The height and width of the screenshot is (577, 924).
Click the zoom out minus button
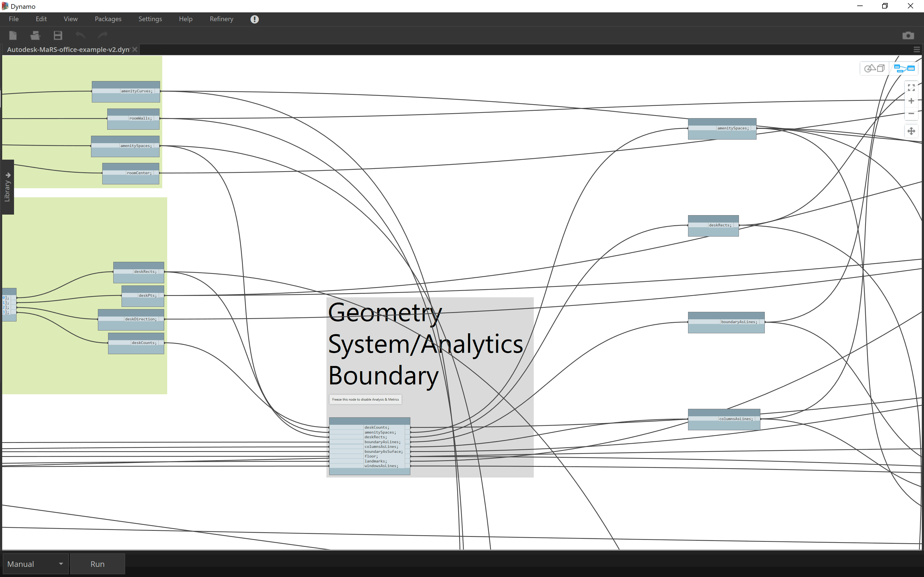[911, 114]
